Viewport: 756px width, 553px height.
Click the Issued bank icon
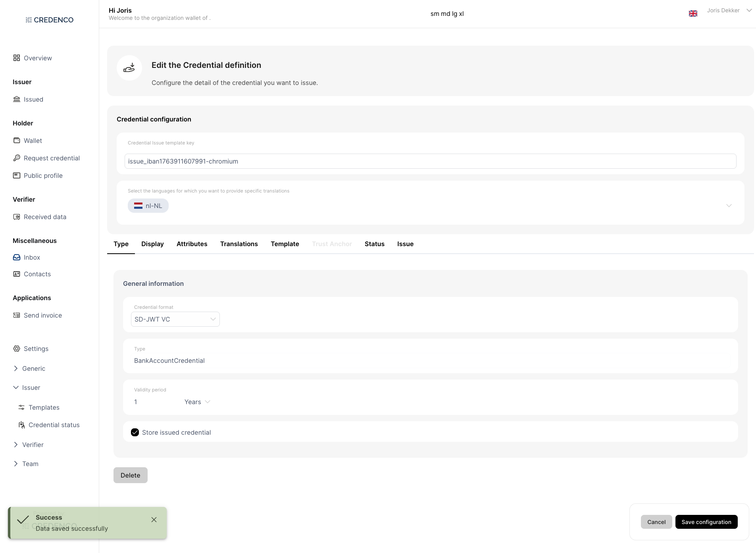[16, 99]
